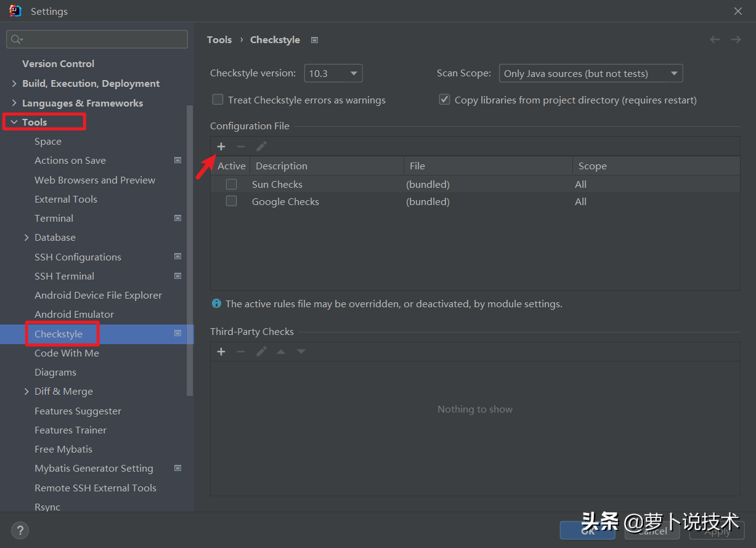Click project-level icon beside SSH Terminal
The height and width of the screenshot is (548, 756).
pyautogui.click(x=177, y=276)
